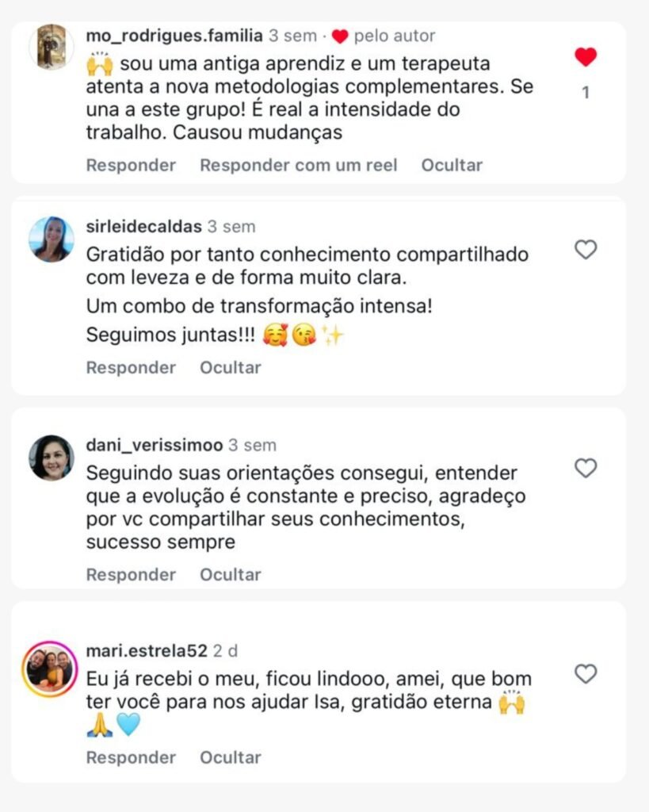Like dani_verissimoo's comment with heart icon
The height and width of the screenshot is (812, 649).
tap(586, 469)
